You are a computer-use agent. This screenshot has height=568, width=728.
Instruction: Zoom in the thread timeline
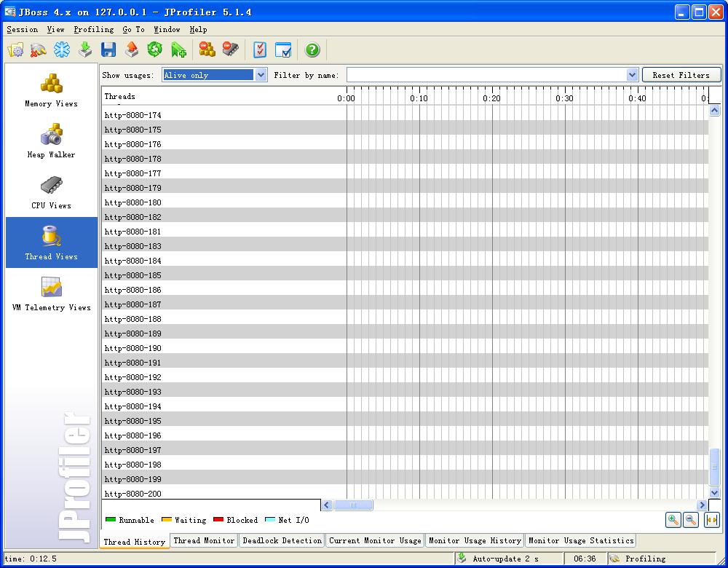(x=673, y=520)
